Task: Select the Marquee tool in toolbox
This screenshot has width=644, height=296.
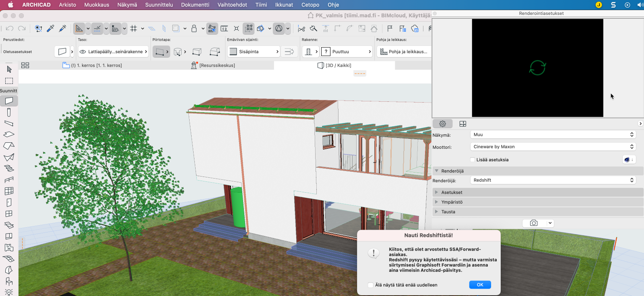Action: pos(9,81)
